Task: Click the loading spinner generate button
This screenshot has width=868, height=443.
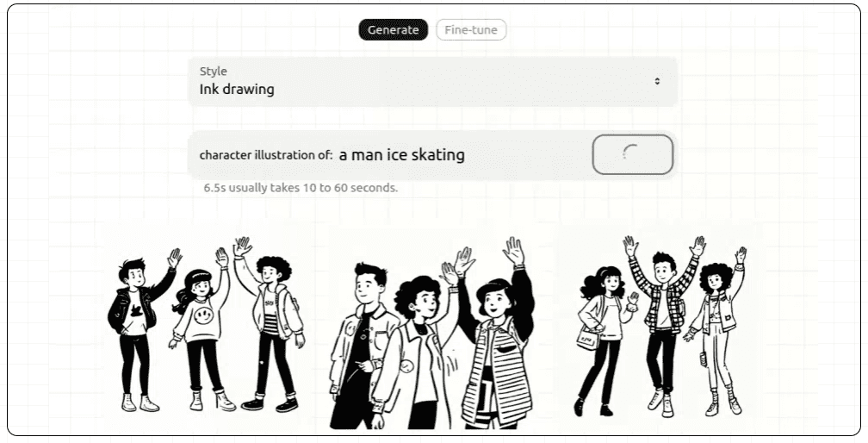Action: click(632, 154)
